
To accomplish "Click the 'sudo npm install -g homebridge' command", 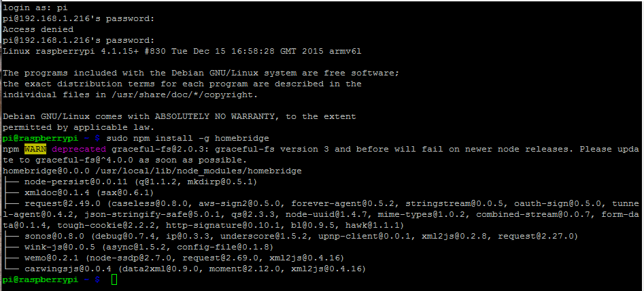I will [x=188, y=138].
